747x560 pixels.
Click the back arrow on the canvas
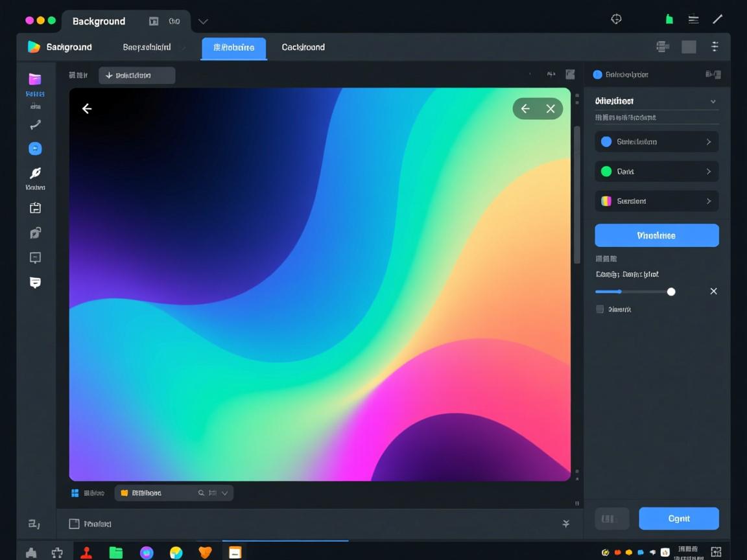(87, 108)
